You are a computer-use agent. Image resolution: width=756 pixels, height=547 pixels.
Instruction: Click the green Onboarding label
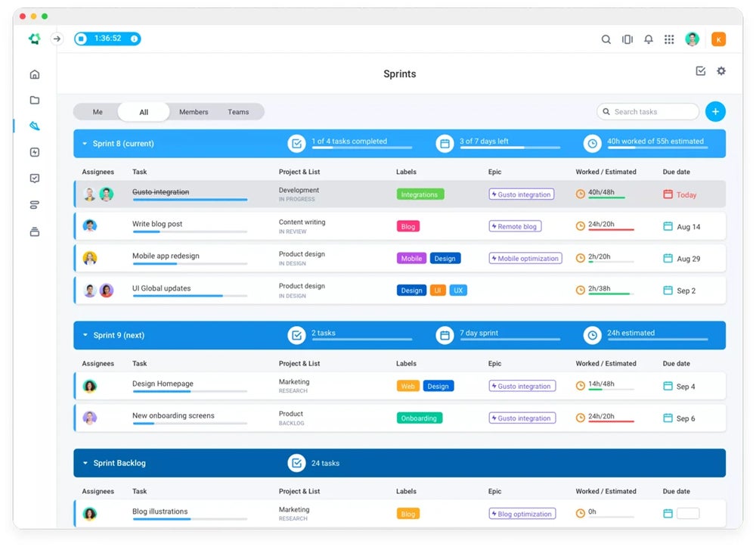tap(419, 418)
